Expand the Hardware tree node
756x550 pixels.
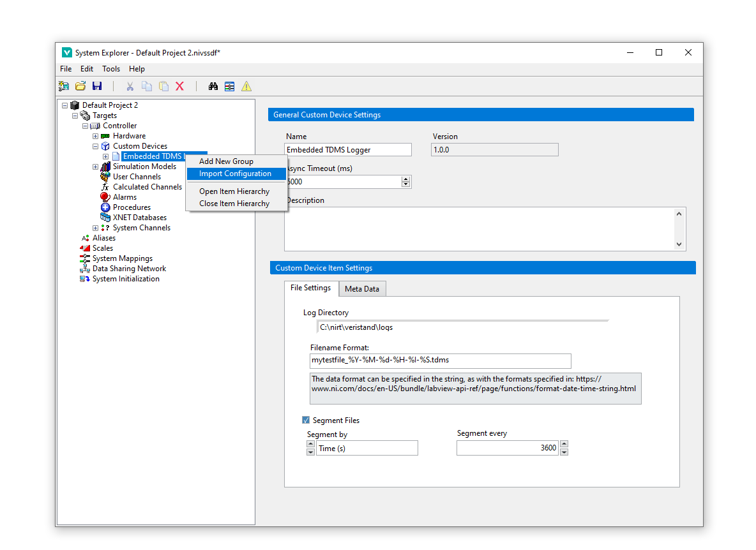(96, 137)
